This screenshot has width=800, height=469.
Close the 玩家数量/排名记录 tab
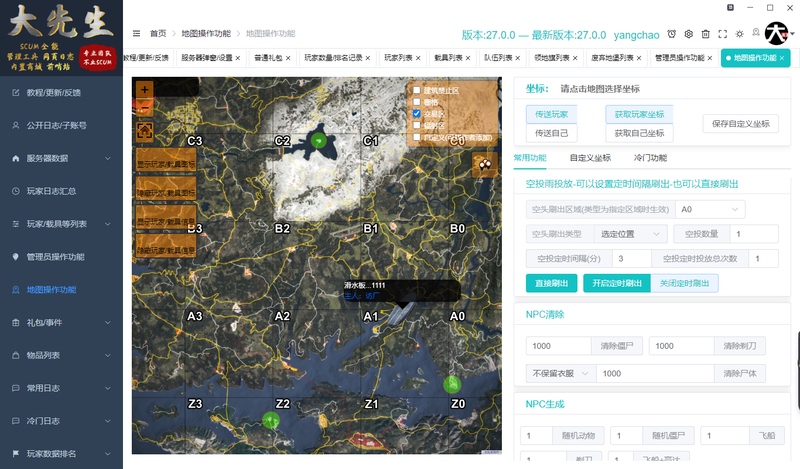point(368,58)
